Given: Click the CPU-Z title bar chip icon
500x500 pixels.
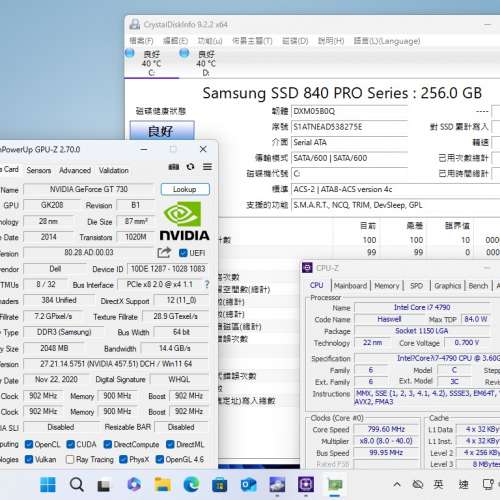Looking at the screenshot, I should [x=307, y=268].
